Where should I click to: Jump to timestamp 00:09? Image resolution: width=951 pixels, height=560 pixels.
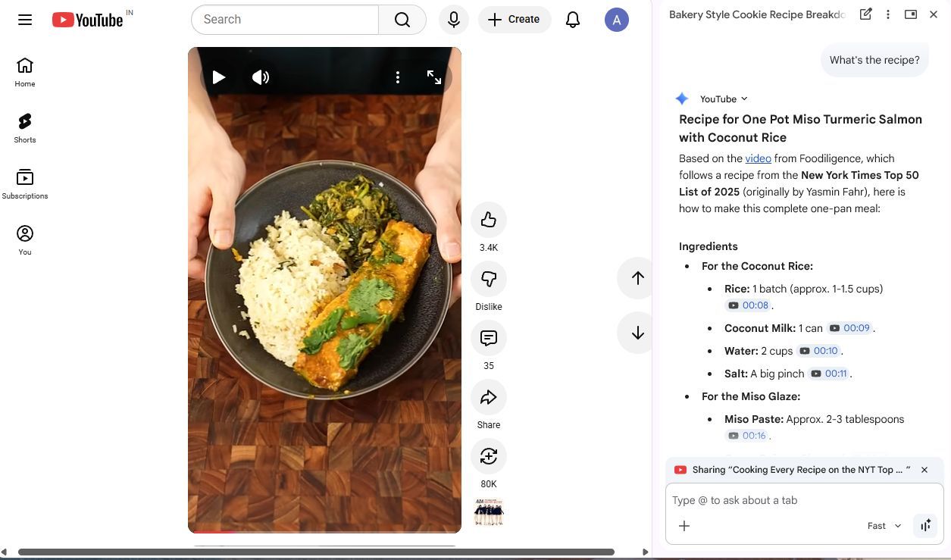click(849, 328)
